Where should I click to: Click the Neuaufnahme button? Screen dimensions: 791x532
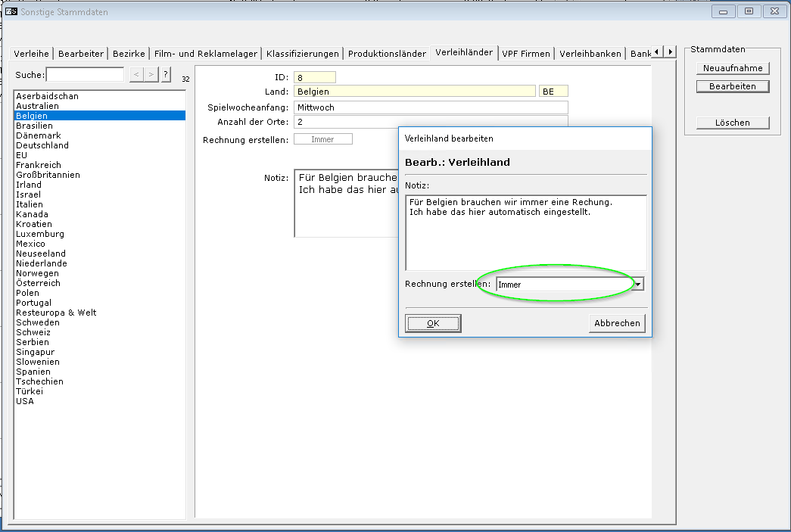pos(732,68)
